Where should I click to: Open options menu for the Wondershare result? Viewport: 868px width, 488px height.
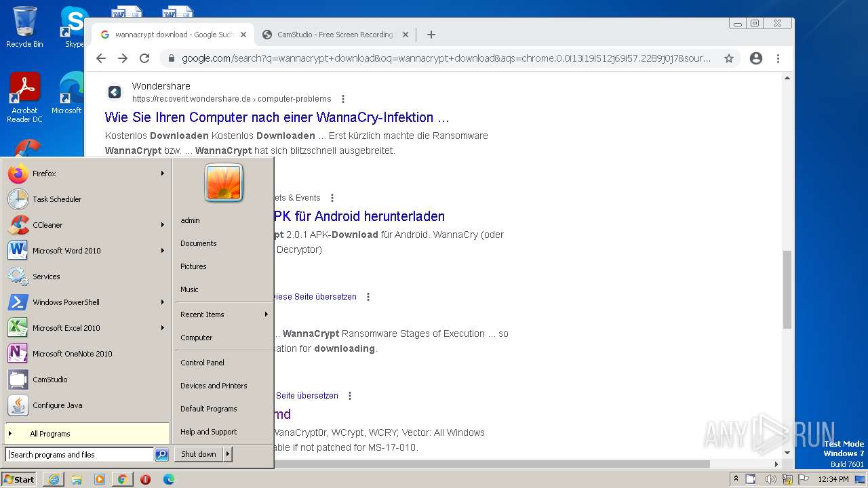(x=343, y=99)
